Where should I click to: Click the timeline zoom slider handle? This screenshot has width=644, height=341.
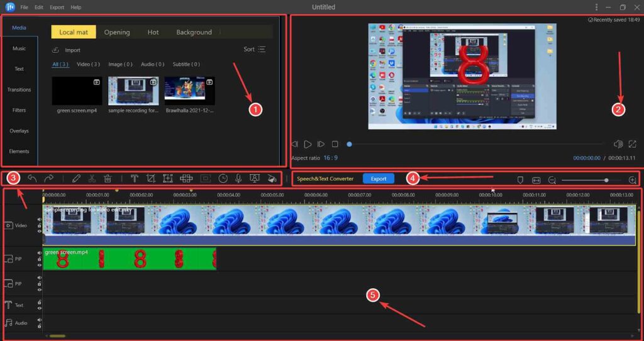tap(606, 180)
